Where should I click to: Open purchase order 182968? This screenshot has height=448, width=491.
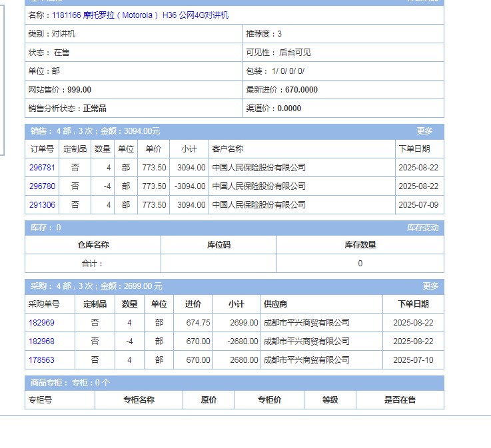coord(41,341)
